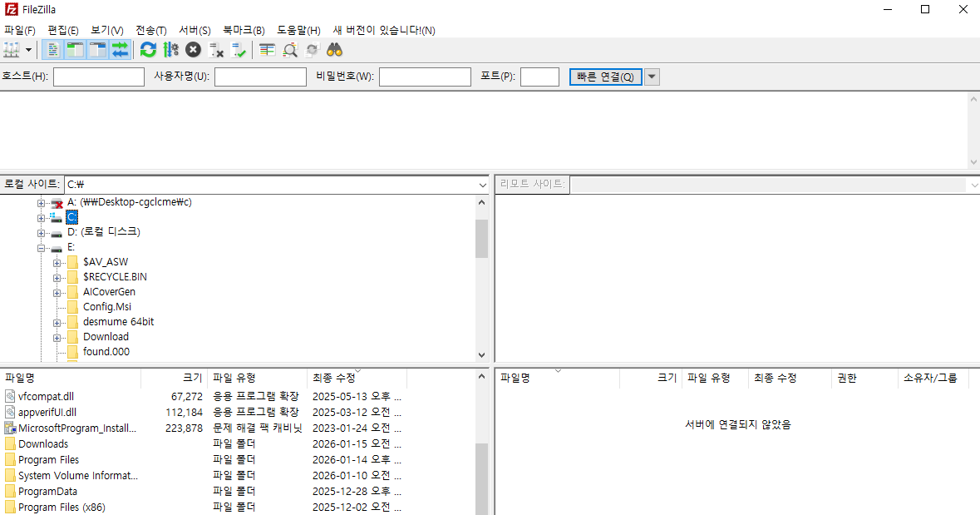Refresh the file and folder lists
Screen dimensions: 980x515
[x=148, y=50]
